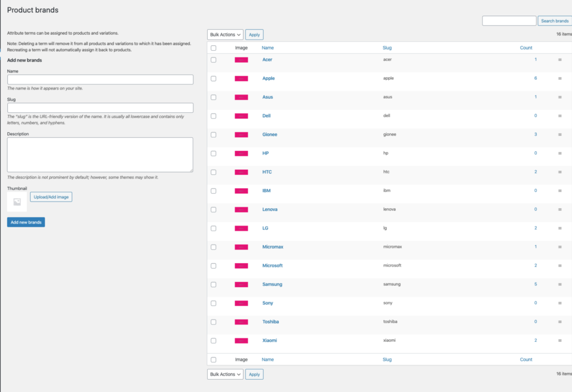Submit with the Add new brands button
Viewport: 572px width, 392px height.
point(26,222)
